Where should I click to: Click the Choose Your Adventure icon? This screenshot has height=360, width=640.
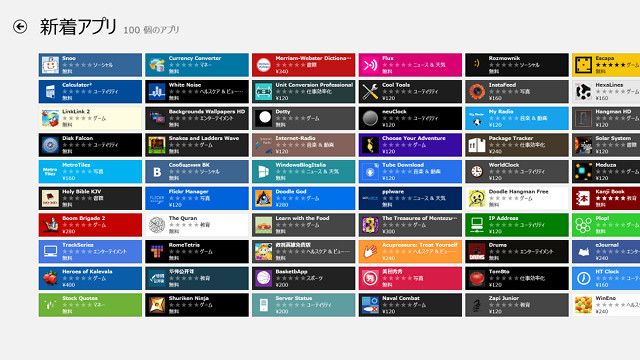pos(370,145)
